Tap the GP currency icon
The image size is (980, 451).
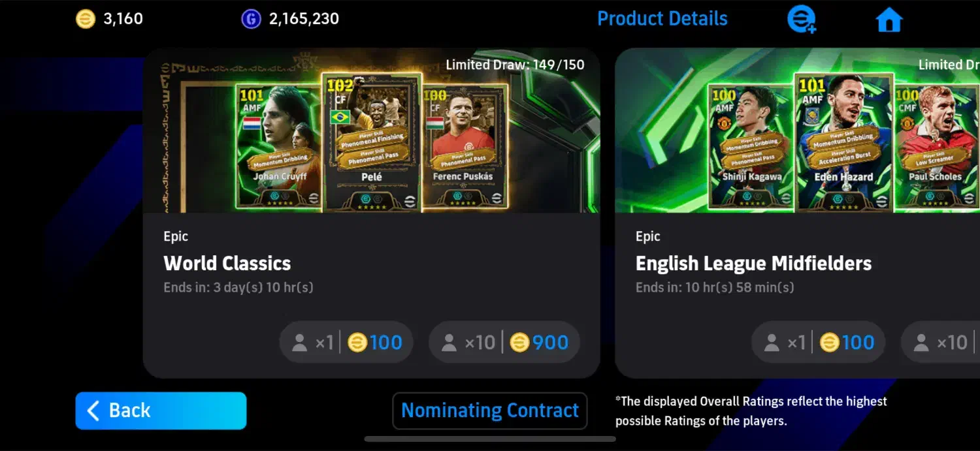coord(251,19)
